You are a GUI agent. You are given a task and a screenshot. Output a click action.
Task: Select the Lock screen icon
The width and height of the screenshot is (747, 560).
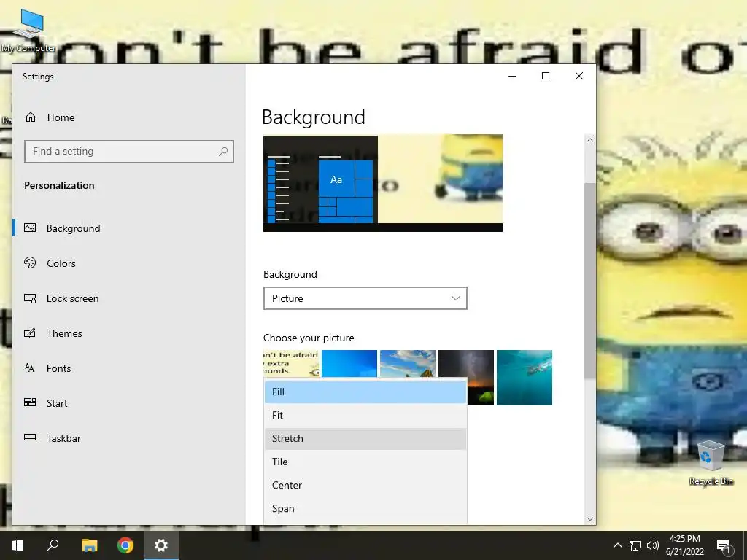coord(30,298)
